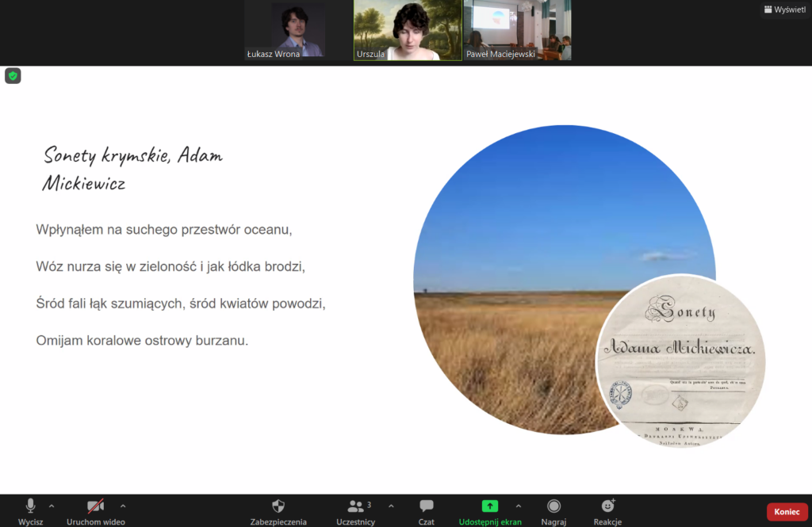Expand audio options arrow next to Wycisz
The width and height of the screenshot is (812, 527).
[52, 506]
